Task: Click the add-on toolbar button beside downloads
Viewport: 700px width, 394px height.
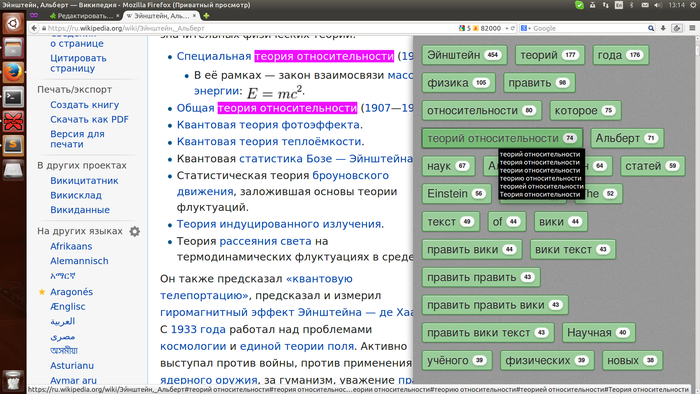Action: point(677,28)
